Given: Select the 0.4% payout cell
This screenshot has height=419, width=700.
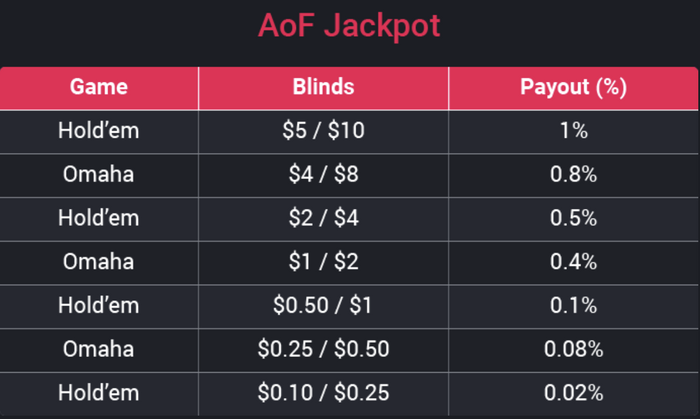Looking at the screenshot, I should pos(573,262).
